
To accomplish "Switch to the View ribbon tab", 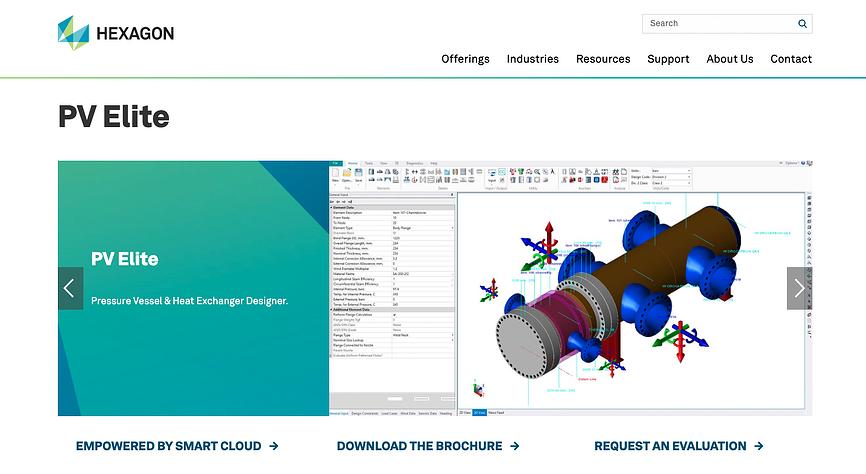I will pos(383,164).
